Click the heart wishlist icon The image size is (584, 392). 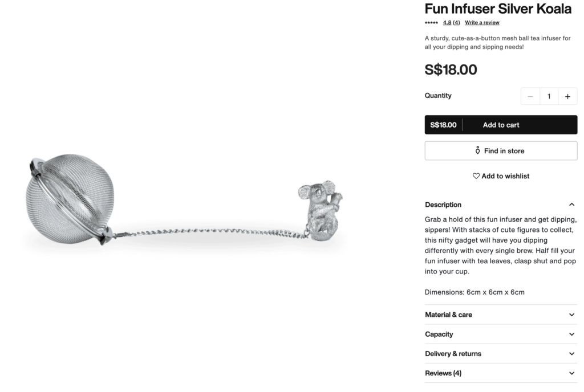(x=476, y=176)
